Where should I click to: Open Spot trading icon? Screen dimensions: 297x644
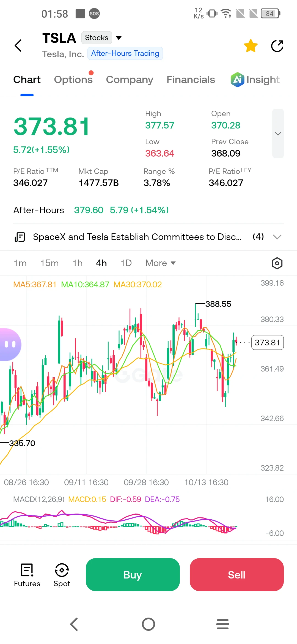click(62, 575)
